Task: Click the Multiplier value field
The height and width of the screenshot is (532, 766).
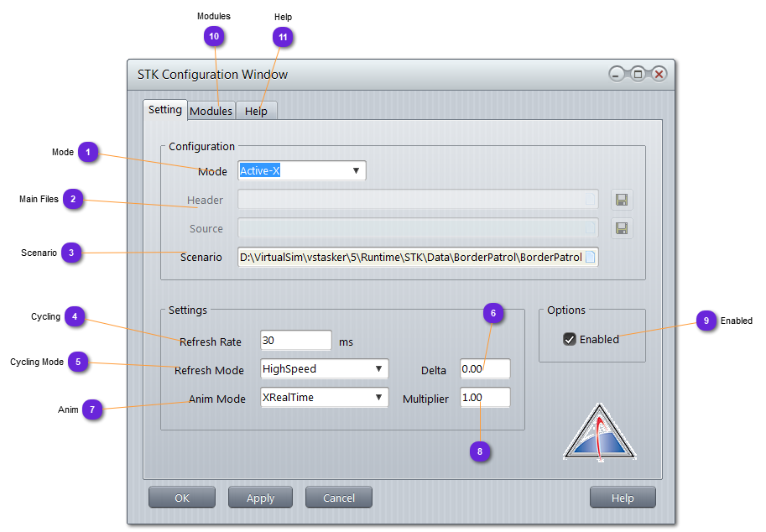Action: click(484, 398)
